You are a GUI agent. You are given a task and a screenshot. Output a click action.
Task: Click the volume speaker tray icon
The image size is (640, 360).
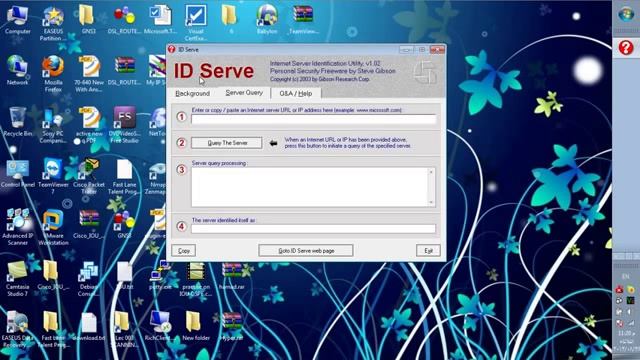(630, 312)
